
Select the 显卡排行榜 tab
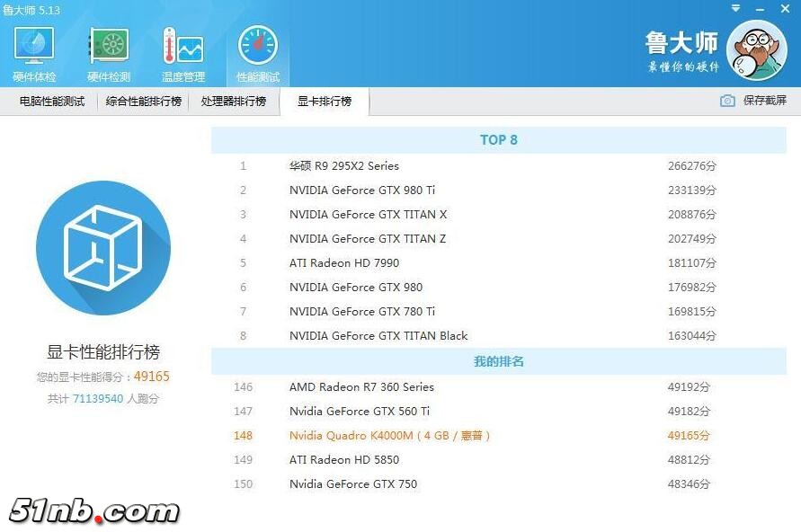coord(325,102)
